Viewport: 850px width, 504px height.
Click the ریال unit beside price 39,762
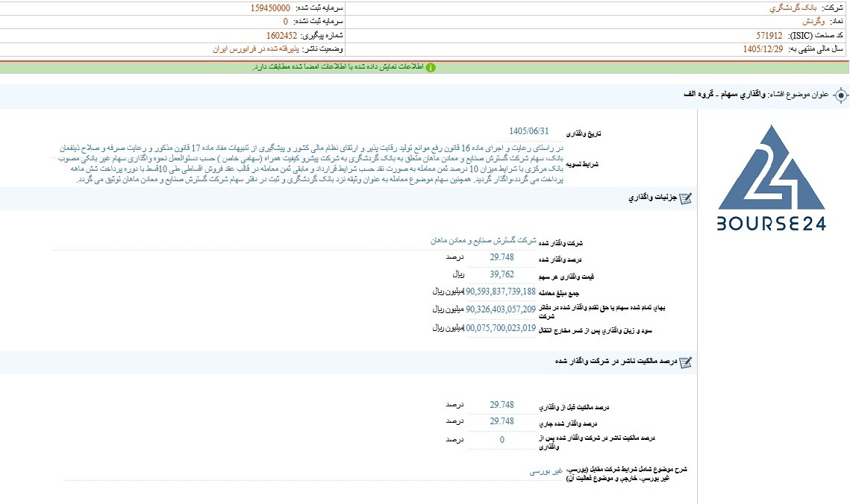[458, 274]
